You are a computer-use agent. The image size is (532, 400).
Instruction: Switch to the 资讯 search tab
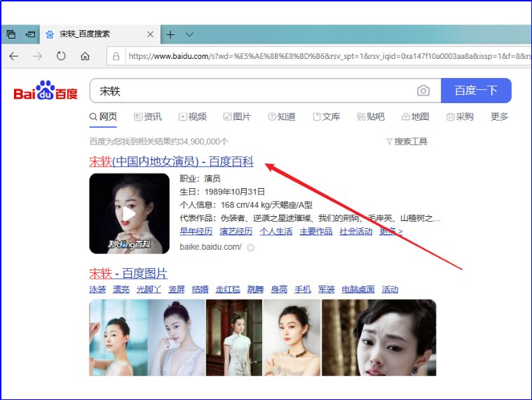click(148, 116)
